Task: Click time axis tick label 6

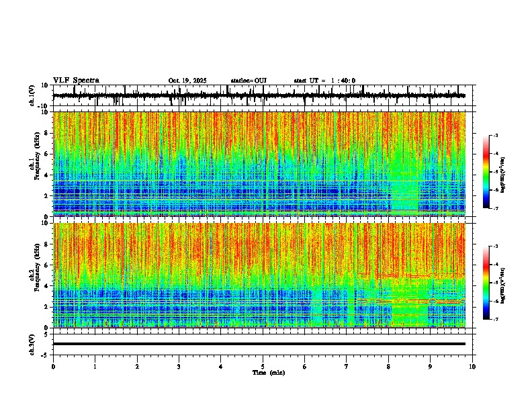Action: click(305, 367)
